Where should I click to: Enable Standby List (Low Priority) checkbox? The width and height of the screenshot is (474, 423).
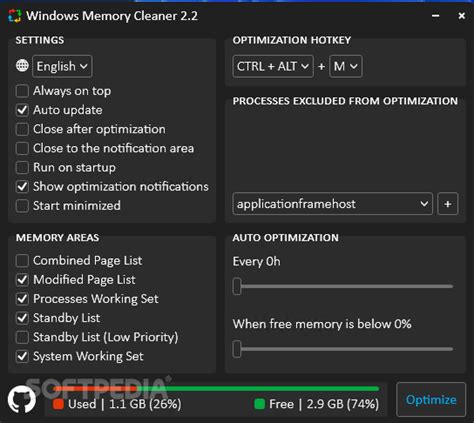pos(22,337)
